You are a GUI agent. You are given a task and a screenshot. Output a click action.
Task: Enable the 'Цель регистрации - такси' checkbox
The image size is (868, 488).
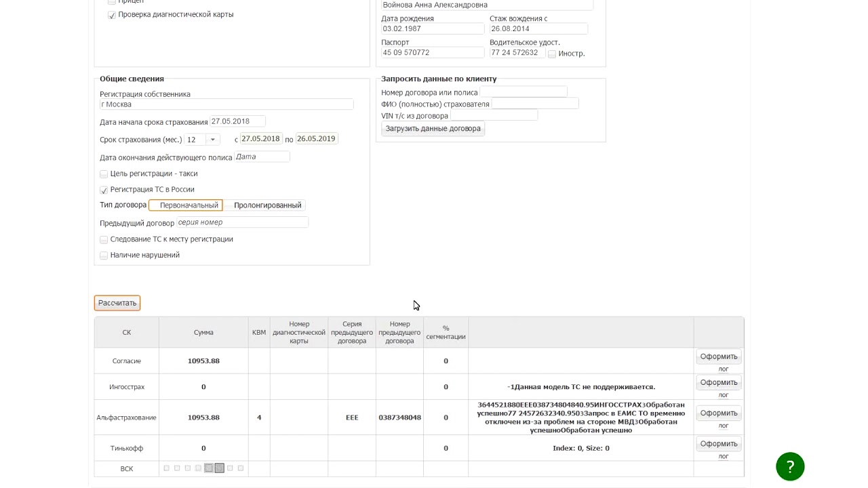pos(104,174)
